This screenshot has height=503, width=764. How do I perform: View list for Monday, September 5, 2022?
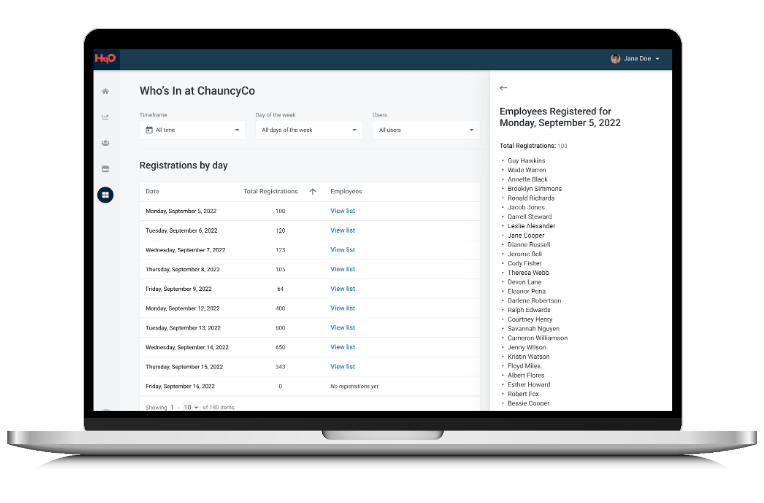coord(343,211)
